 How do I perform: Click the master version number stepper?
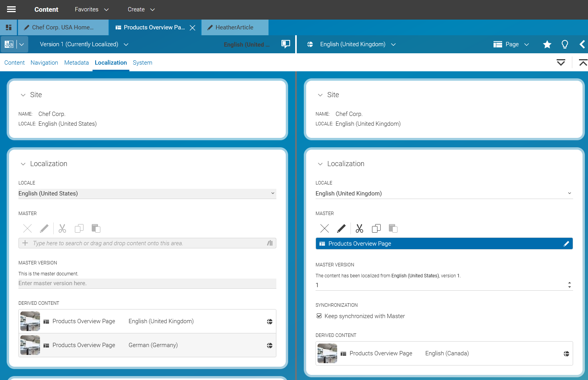point(569,285)
